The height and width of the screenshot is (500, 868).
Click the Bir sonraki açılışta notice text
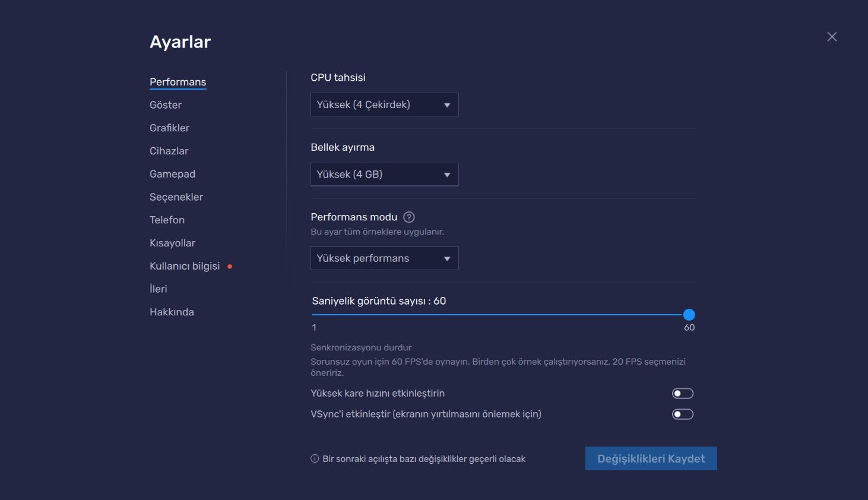coord(424,459)
